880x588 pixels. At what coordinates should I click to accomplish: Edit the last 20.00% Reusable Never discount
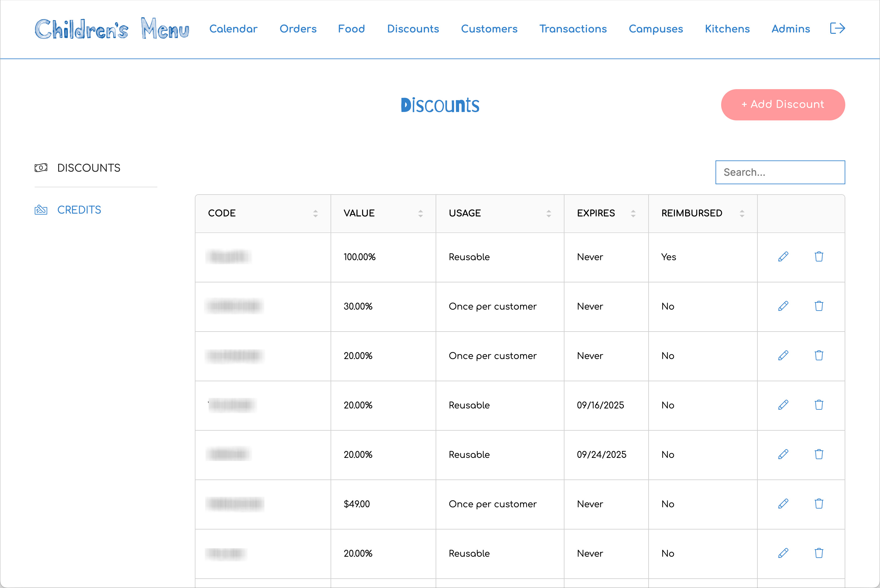pyautogui.click(x=783, y=553)
